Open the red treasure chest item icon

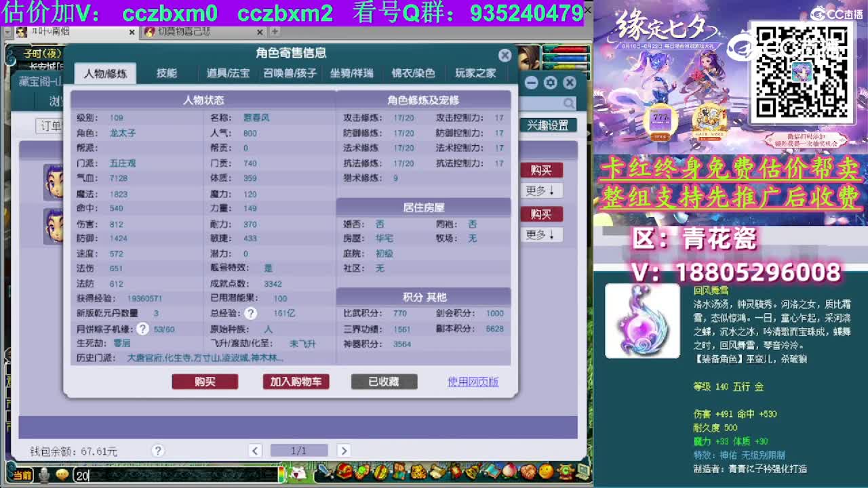(345, 472)
